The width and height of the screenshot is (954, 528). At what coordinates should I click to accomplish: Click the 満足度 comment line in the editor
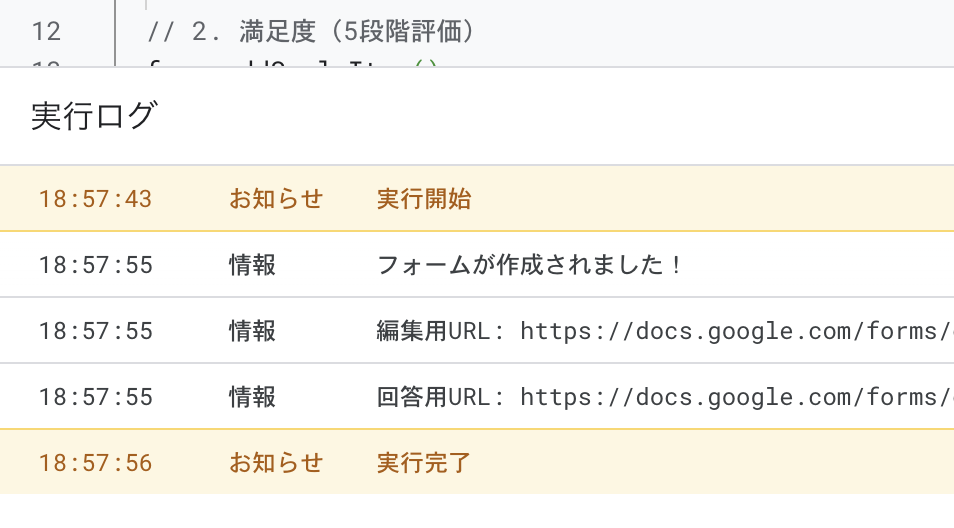[310, 32]
